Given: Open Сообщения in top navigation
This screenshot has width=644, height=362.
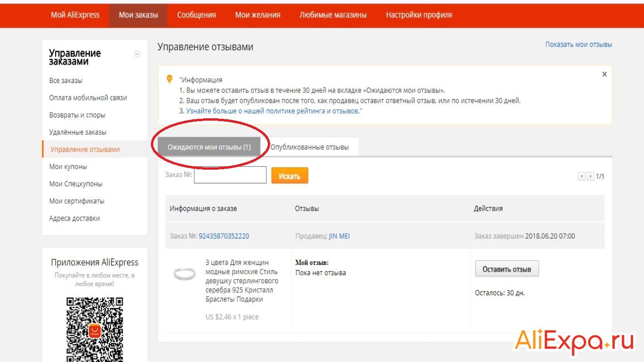Looking at the screenshot, I should [197, 15].
